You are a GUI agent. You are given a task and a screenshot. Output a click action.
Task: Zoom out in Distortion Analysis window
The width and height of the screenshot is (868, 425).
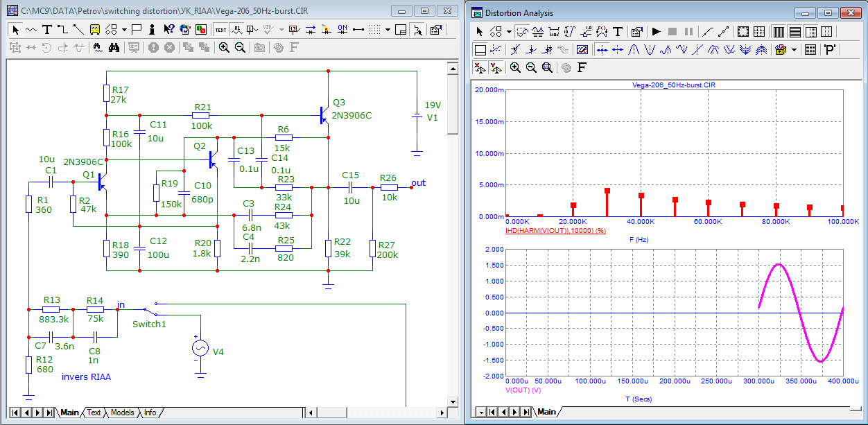pyautogui.click(x=531, y=67)
